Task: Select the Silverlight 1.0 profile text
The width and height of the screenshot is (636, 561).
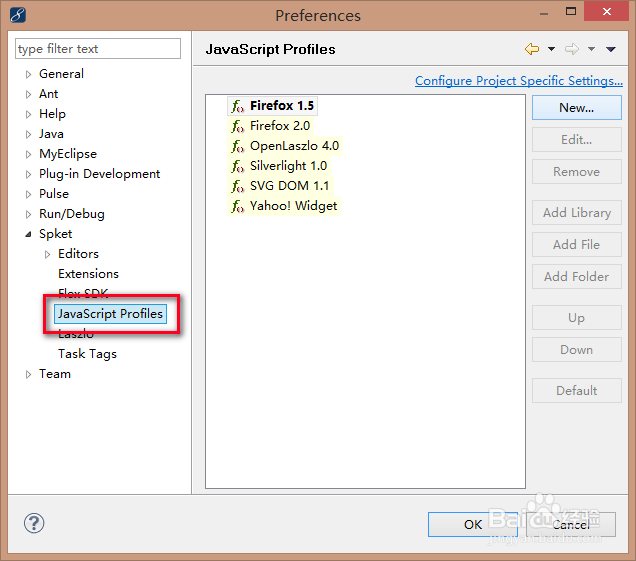Action: pyautogui.click(x=288, y=166)
